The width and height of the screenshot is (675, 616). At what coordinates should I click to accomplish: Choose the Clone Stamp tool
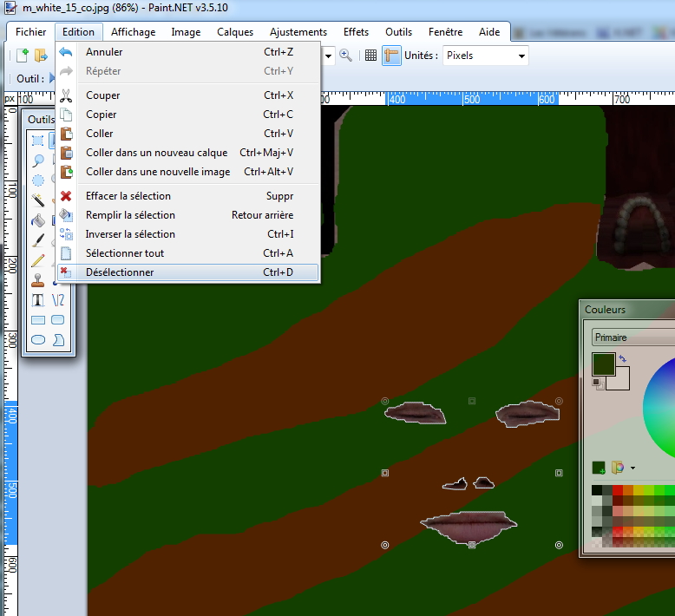pos(38,280)
